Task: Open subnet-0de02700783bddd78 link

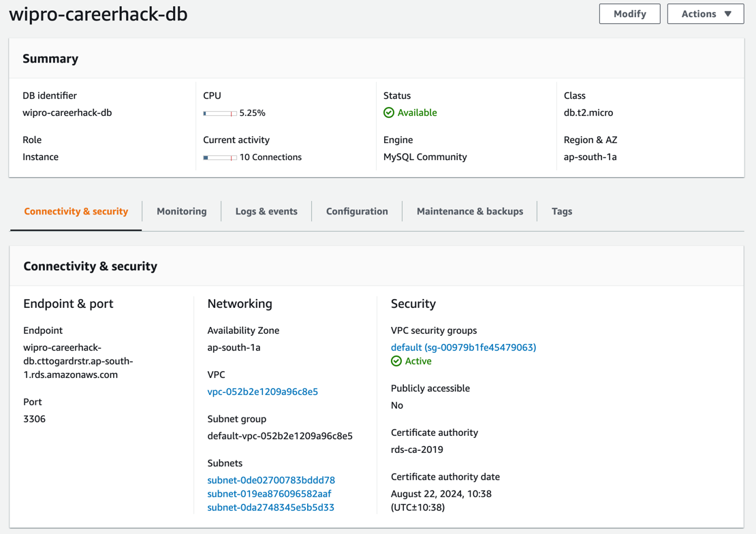Action: 271,480
